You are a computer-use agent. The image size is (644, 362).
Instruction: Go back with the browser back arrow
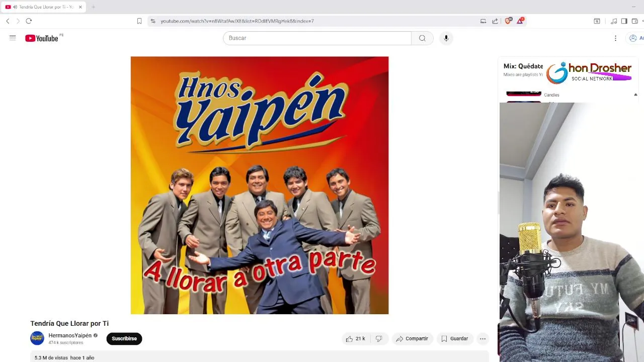[x=8, y=21]
